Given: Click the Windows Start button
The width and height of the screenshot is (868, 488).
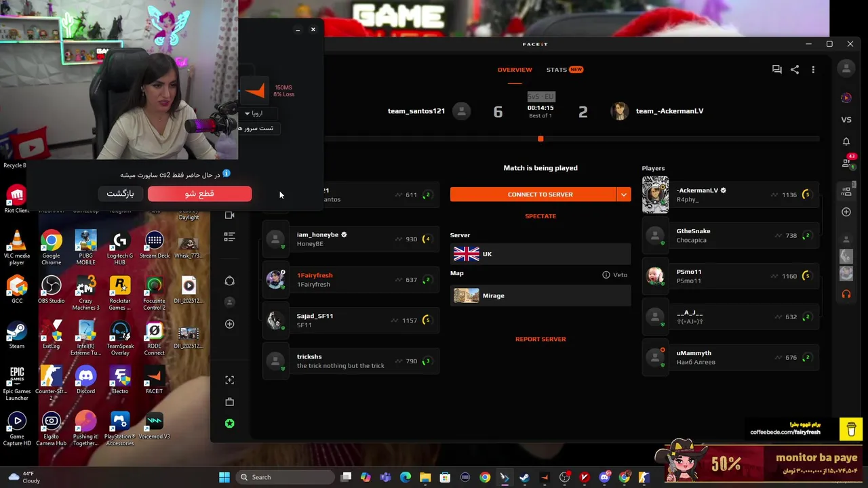Looking at the screenshot, I should (224, 477).
